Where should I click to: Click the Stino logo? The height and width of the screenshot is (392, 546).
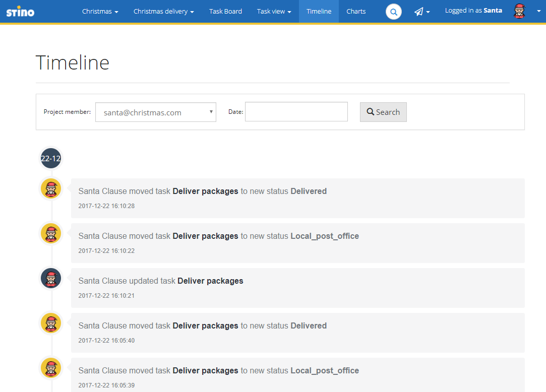tap(20, 12)
